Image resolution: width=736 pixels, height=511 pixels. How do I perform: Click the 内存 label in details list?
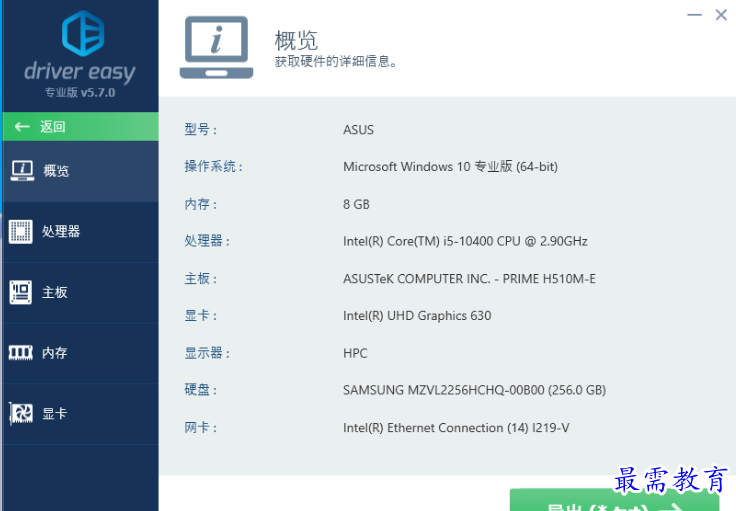200,204
